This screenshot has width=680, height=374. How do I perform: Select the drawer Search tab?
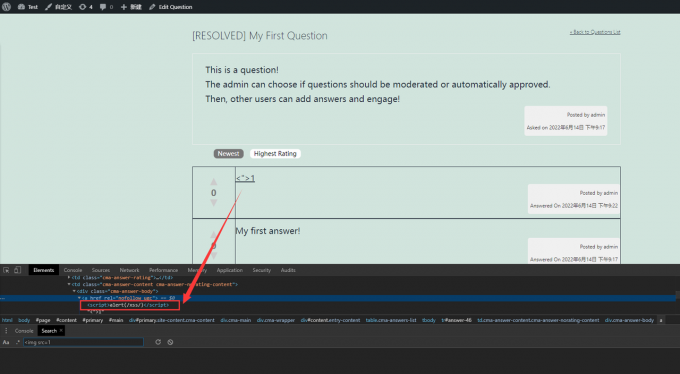coord(49,331)
